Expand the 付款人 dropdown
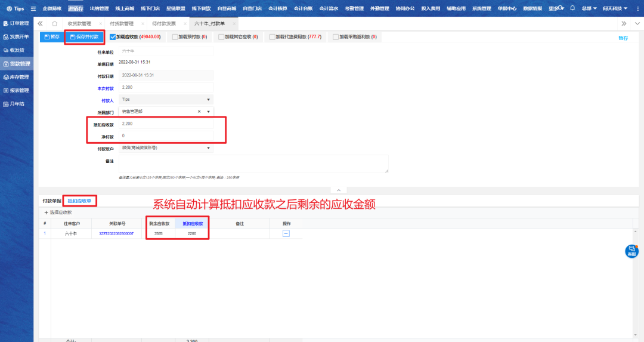 click(208, 100)
